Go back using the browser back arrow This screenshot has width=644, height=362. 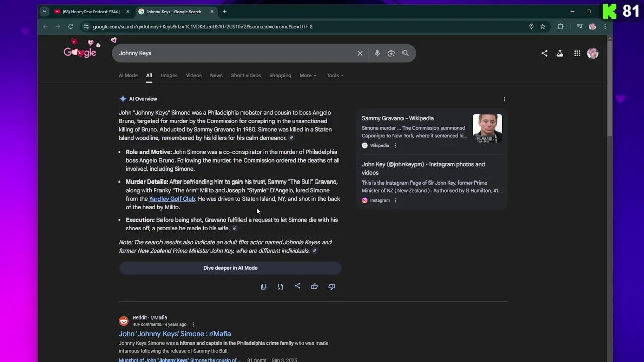click(45, 26)
